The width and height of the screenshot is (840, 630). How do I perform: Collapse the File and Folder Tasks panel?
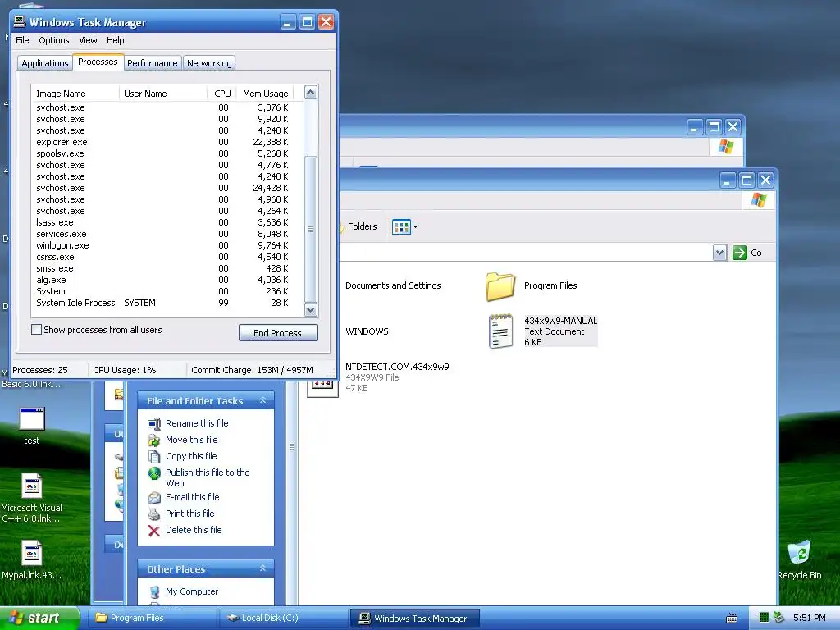[262, 400]
